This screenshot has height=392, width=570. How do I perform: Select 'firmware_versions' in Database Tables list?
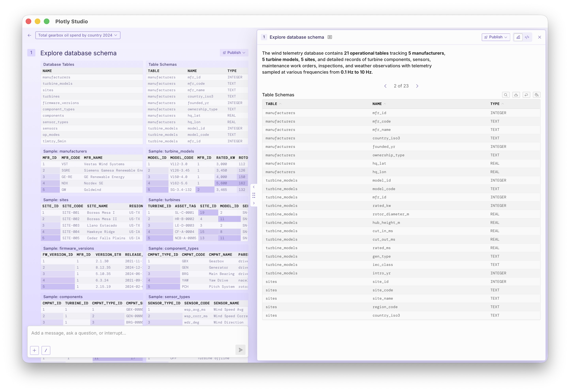pos(61,103)
